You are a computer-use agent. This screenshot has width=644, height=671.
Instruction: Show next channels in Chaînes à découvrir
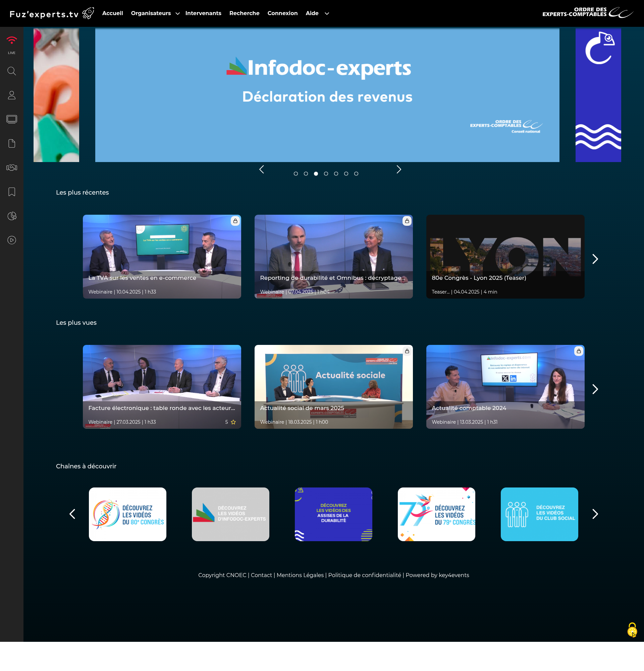point(595,514)
